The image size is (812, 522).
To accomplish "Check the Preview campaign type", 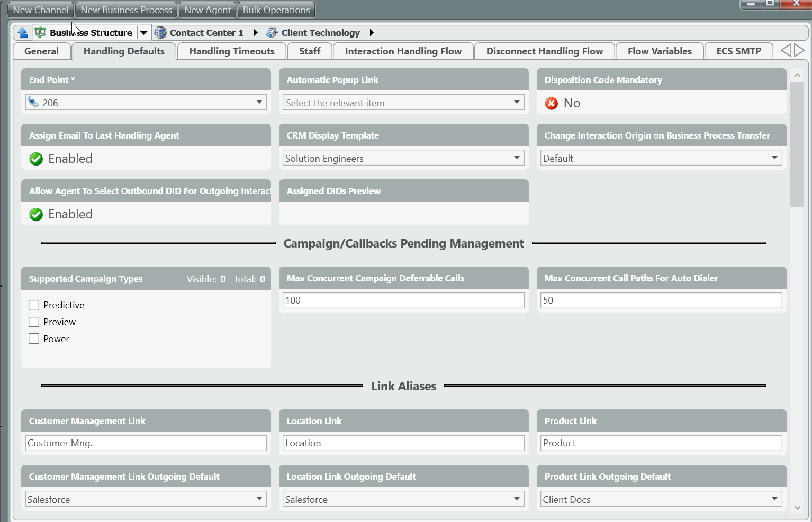I will click(x=34, y=322).
